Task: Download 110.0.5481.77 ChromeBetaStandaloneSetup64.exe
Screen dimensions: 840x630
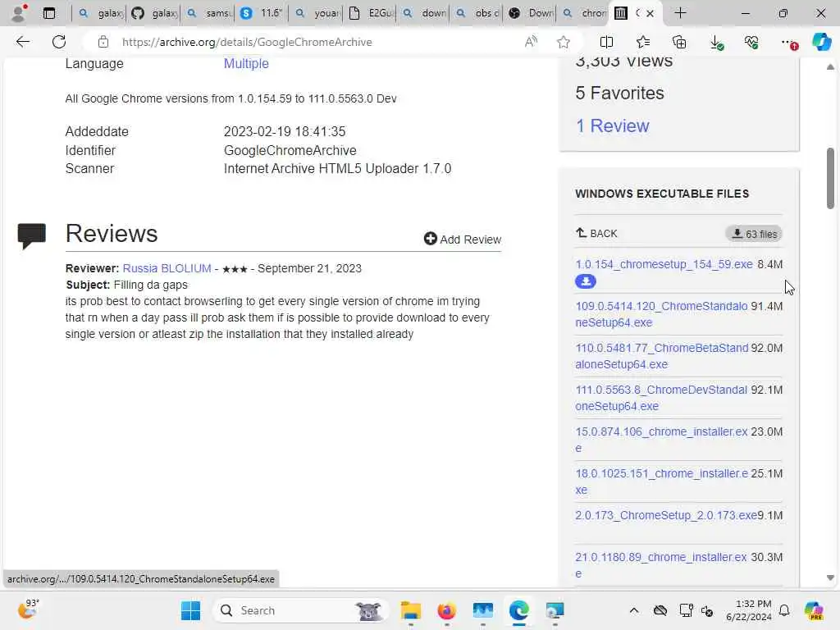Action: (662, 356)
